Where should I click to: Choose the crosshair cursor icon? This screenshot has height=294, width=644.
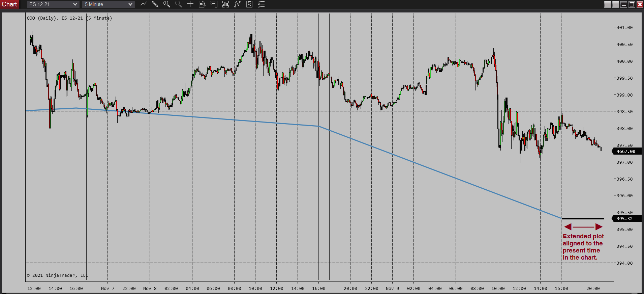190,4
